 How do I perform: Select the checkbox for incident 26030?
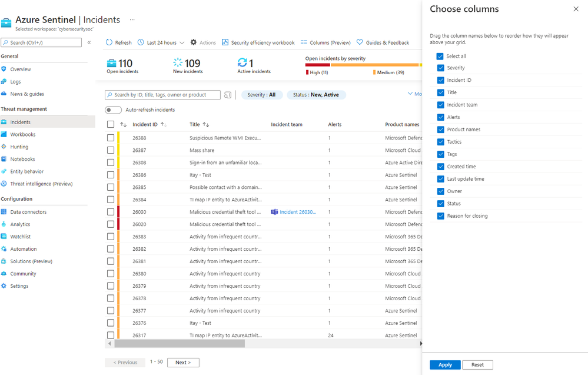111,212
